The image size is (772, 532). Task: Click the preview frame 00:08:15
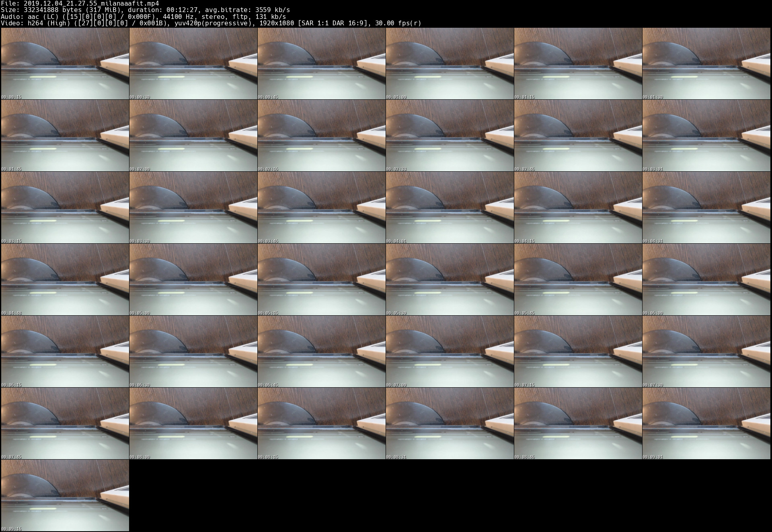coord(322,423)
